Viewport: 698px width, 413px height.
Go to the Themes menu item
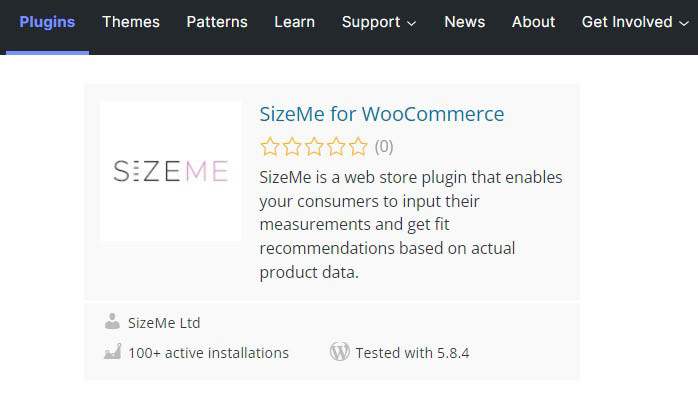130,22
